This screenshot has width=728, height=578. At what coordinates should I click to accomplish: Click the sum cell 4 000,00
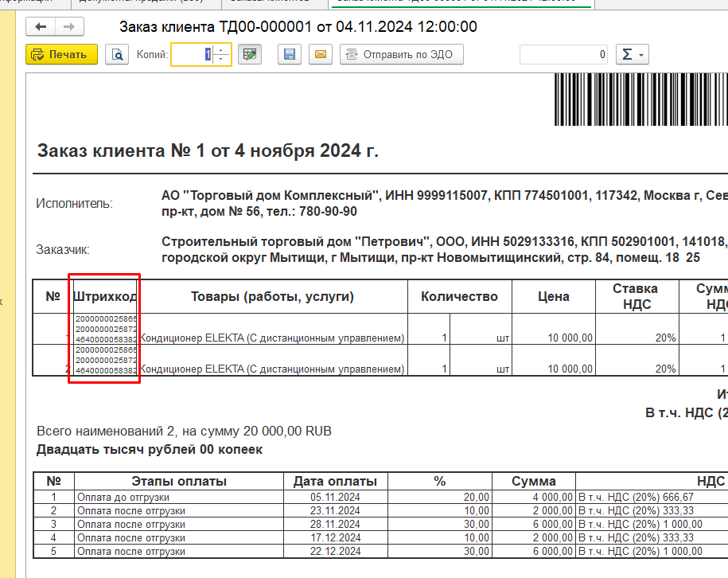[x=533, y=497]
